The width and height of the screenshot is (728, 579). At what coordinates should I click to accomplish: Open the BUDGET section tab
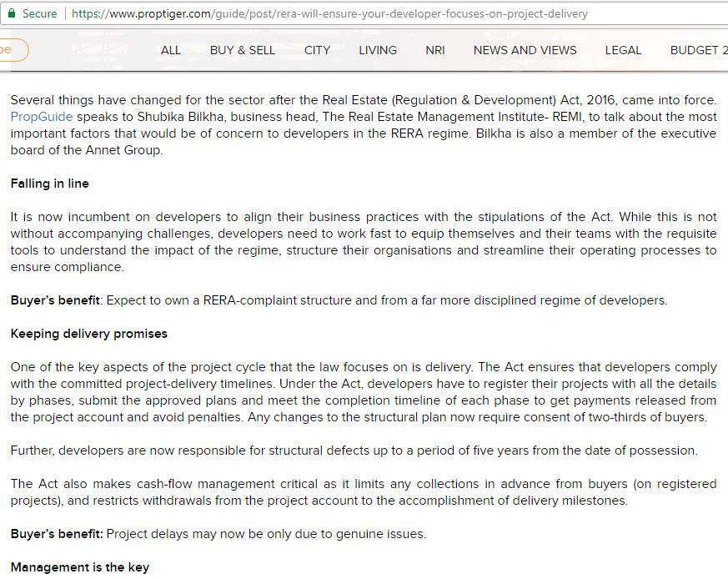click(x=699, y=50)
